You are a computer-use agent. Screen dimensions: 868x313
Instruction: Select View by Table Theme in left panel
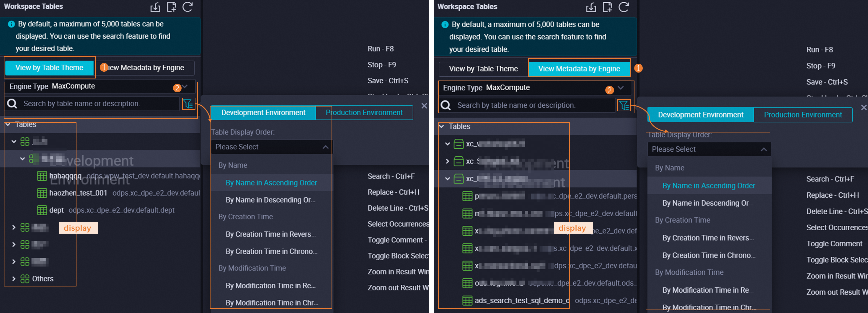tap(49, 68)
